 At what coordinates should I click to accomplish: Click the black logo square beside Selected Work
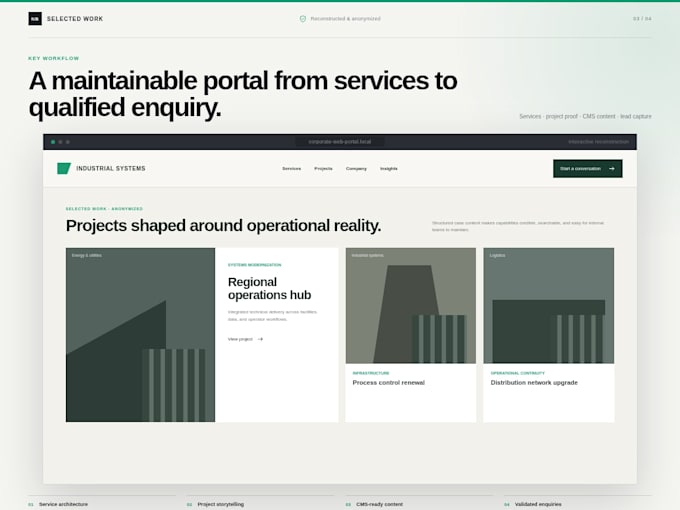coord(35,19)
